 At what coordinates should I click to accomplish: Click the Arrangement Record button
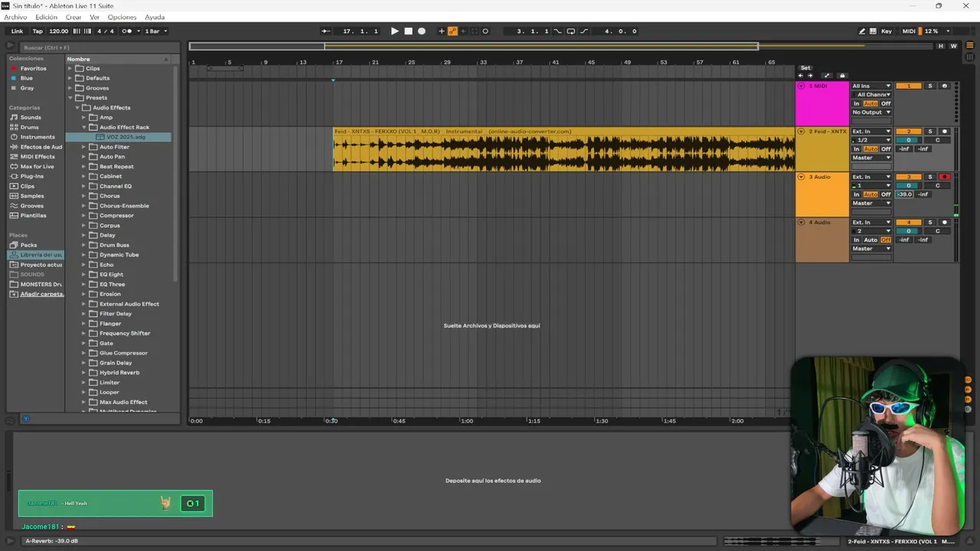click(421, 31)
